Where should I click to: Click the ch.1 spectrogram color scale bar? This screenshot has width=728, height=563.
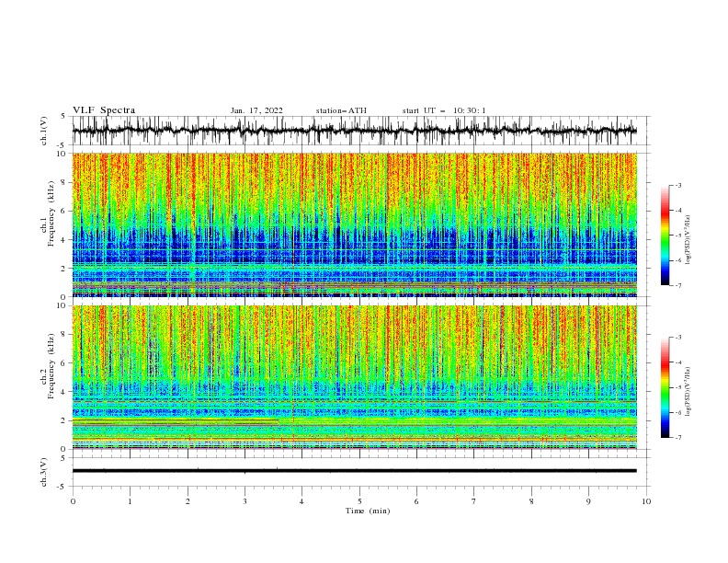[x=665, y=236]
